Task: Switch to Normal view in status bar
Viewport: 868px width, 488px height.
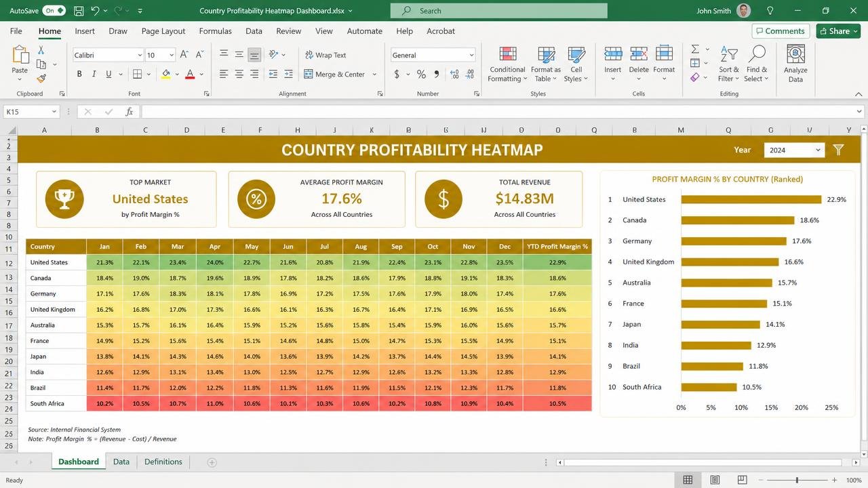Action: (688, 480)
